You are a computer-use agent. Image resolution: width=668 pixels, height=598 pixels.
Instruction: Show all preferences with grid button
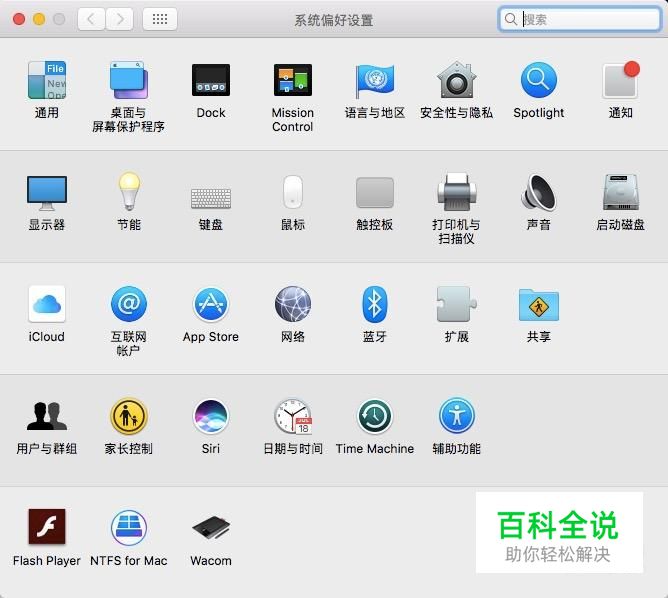click(160, 19)
